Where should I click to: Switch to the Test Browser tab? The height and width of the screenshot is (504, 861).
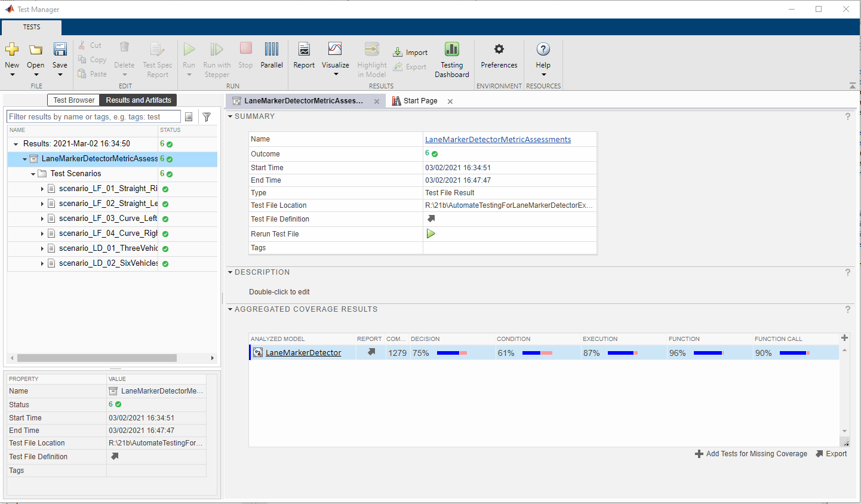pos(73,100)
